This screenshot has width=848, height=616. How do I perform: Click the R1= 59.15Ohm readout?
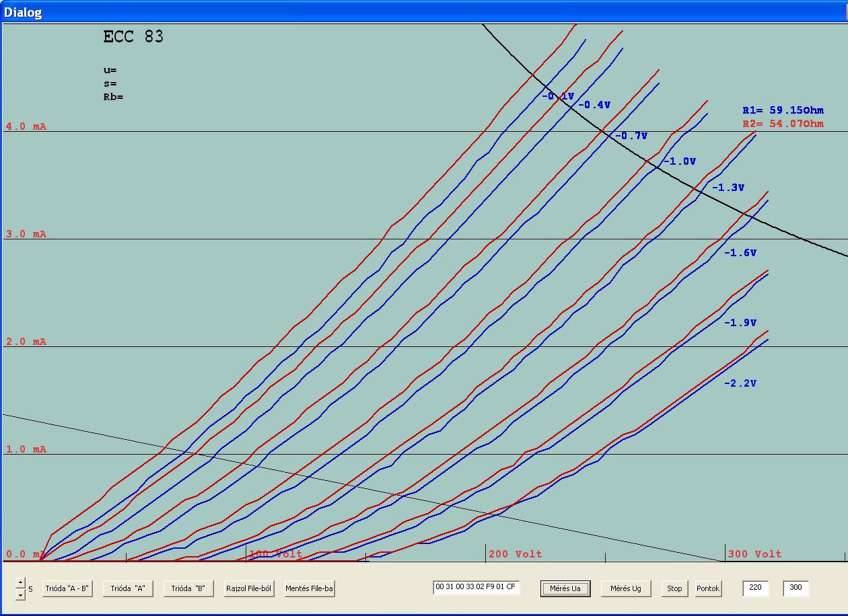point(783,110)
